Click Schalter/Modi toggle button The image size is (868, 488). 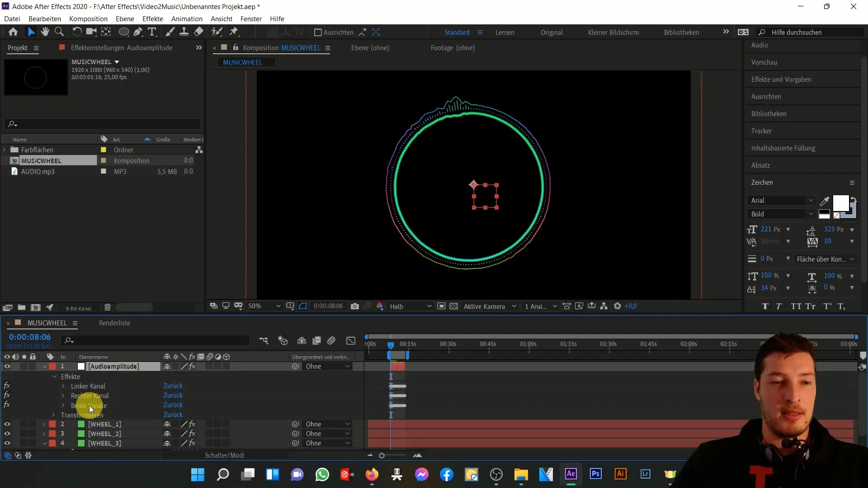click(x=225, y=455)
